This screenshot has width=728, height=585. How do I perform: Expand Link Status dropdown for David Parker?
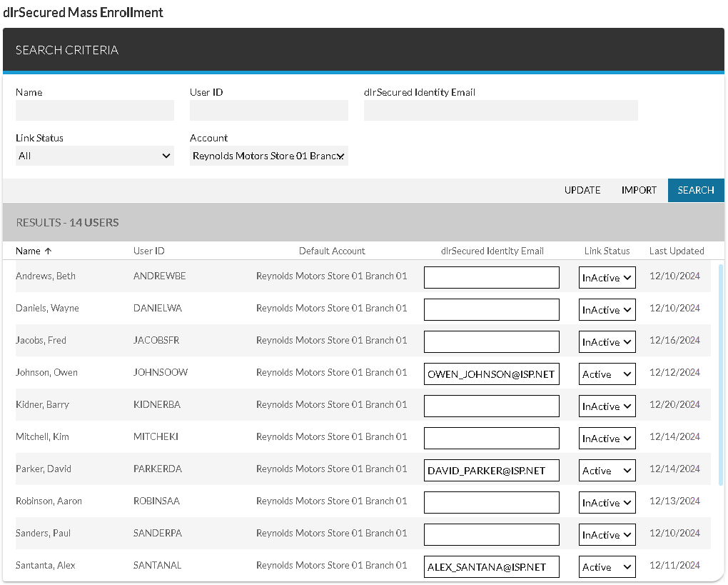(x=607, y=471)
